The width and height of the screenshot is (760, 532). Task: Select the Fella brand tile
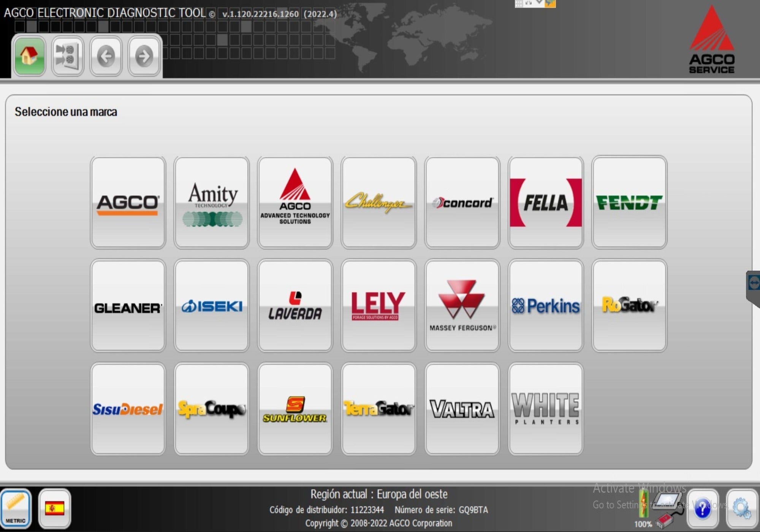click(x=546, y=203)
